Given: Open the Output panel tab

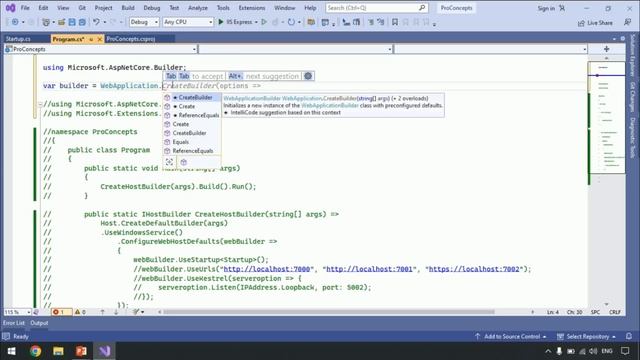Looking at the screenshot, I should click(x=39, y=323).
